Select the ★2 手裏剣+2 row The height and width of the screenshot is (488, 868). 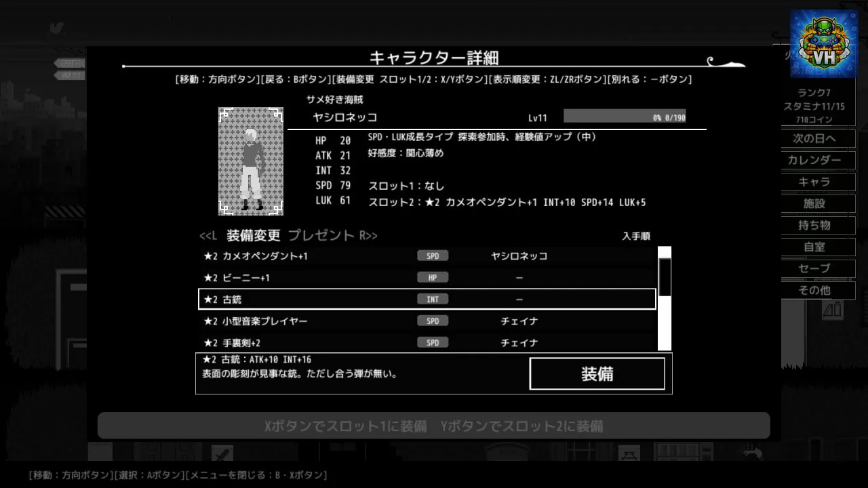427,342
